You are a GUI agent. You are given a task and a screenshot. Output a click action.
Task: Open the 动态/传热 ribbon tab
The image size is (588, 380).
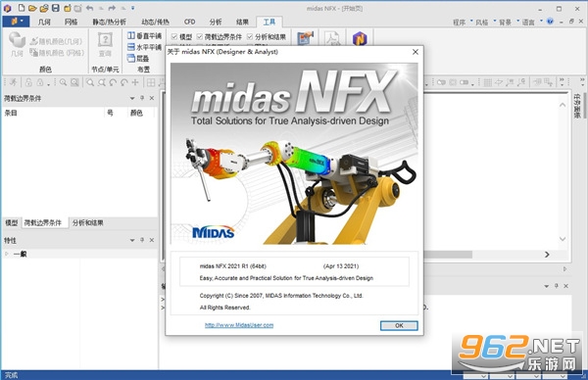[155, 23]
